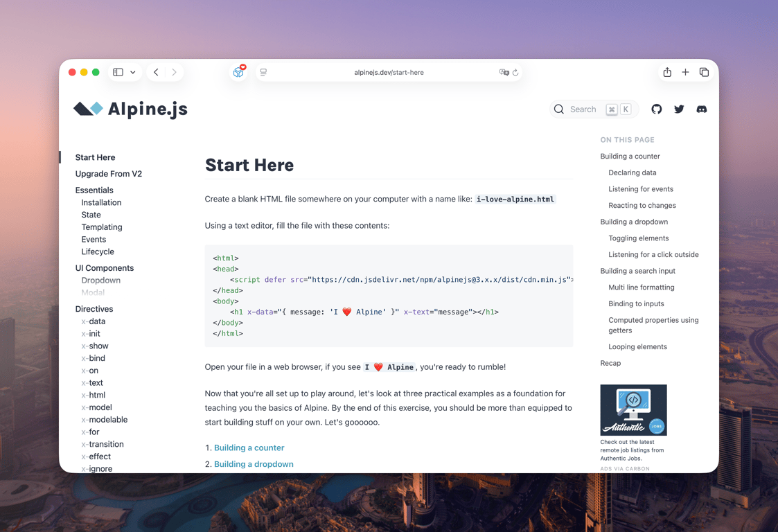
Task: Jump to Building a counter in On This Page
Action: pyautogui.click(x=630, y=157)
